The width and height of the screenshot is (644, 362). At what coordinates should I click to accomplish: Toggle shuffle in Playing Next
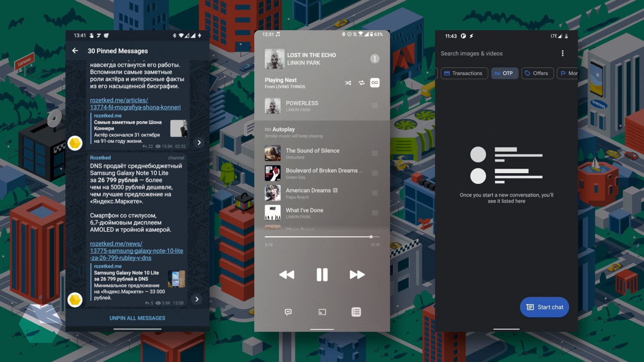pos(348,83)
